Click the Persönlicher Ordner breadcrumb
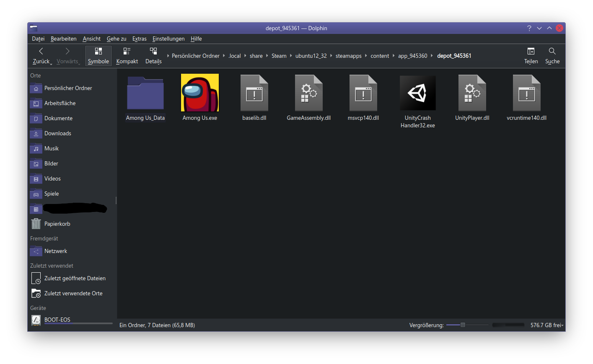Image resolution: width=593 pixels, height=364 pixels. (196, 56)
